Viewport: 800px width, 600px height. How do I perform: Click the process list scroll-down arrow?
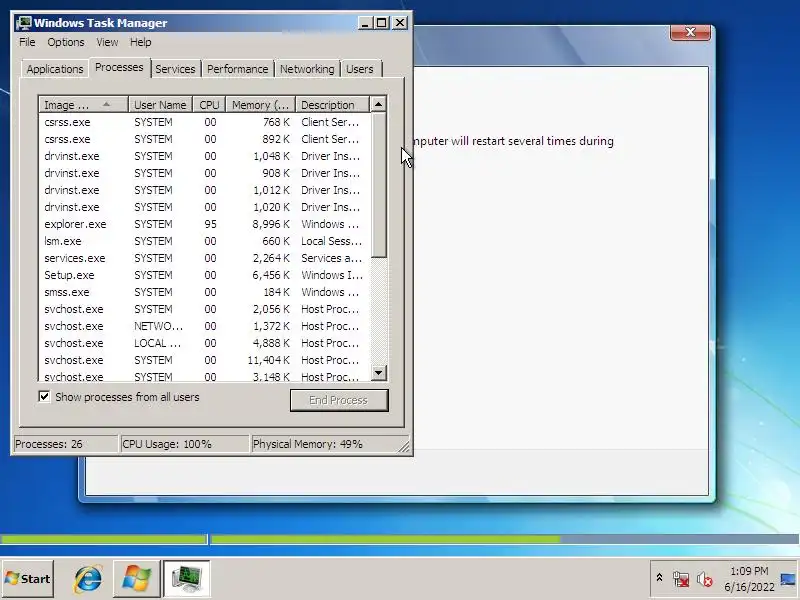pos(378,372)
